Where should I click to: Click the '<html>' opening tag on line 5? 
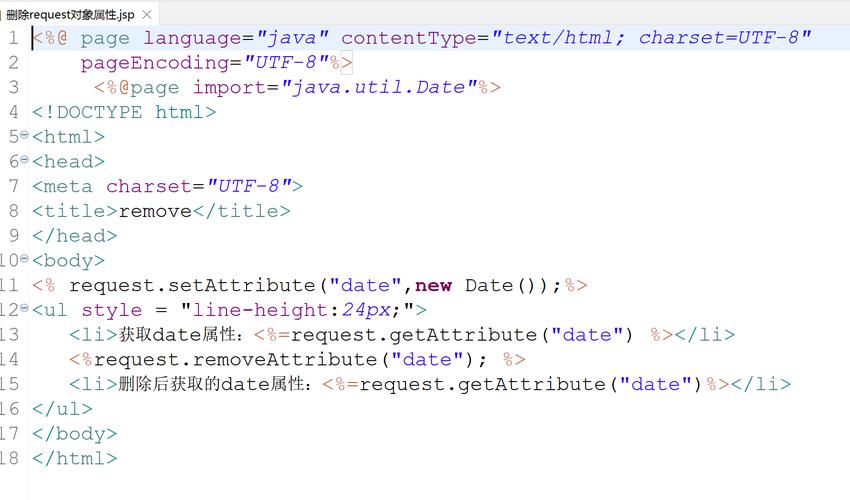(68, 137)
